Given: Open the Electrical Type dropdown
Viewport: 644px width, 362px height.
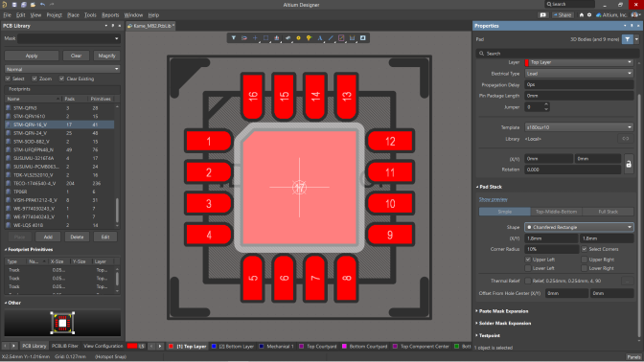Looking at the screenshot, I should (579, 74).
